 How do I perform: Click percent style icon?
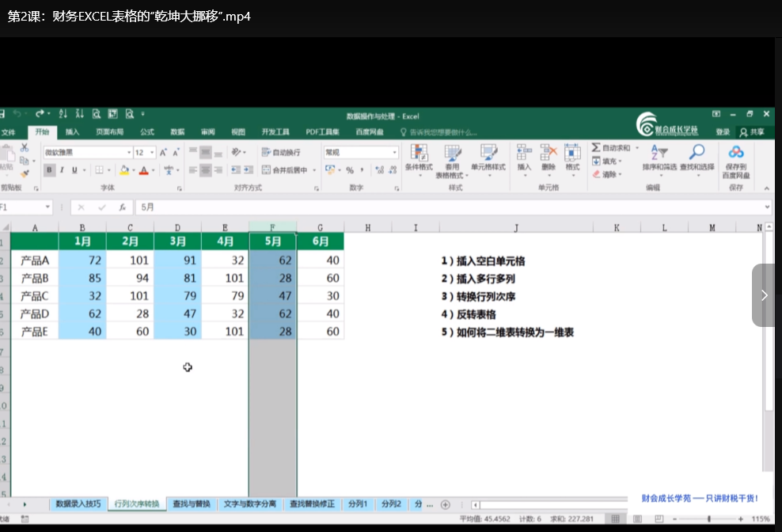(350, 170)
